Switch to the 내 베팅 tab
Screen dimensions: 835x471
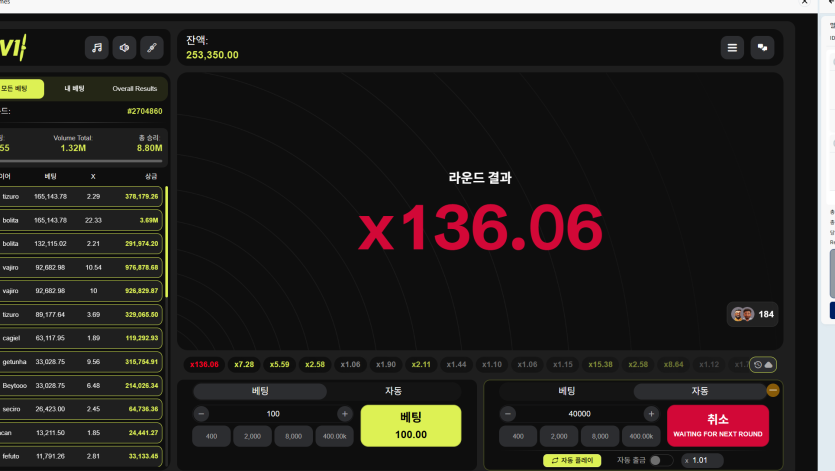tap(75, 88)
